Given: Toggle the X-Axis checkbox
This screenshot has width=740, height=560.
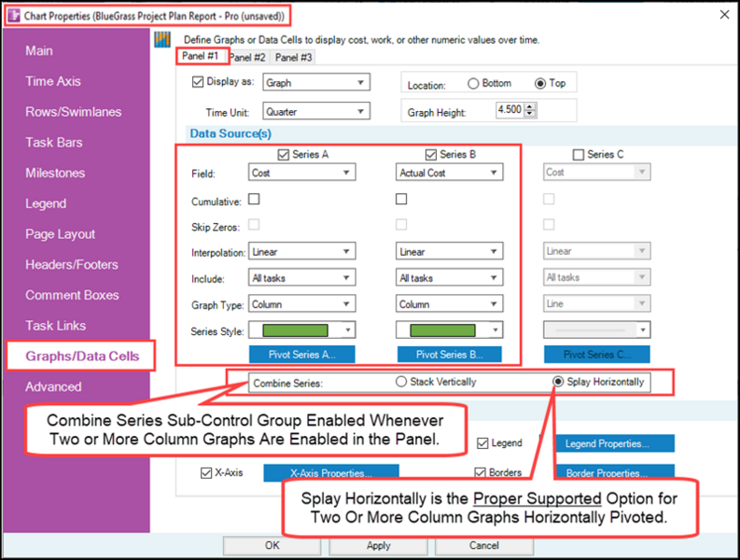Looking at the screenshot, I should 206,472.
